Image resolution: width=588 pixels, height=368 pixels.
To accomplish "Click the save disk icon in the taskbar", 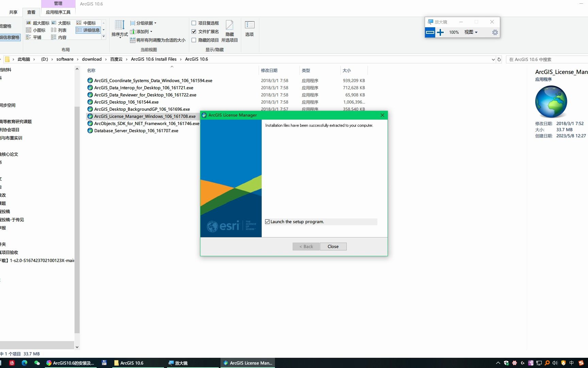I will [x=104, y=363].
